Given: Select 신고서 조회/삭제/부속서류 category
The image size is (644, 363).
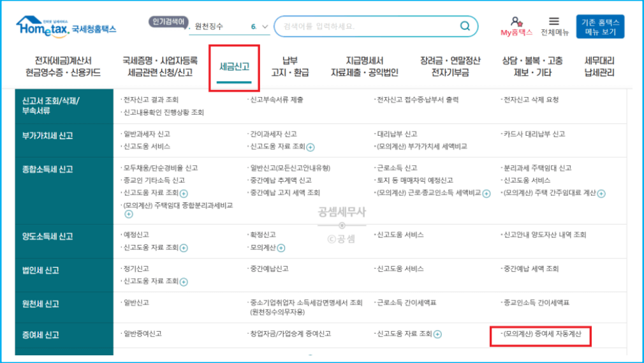Looking at the screenshot, I should [x=64, y=106].
